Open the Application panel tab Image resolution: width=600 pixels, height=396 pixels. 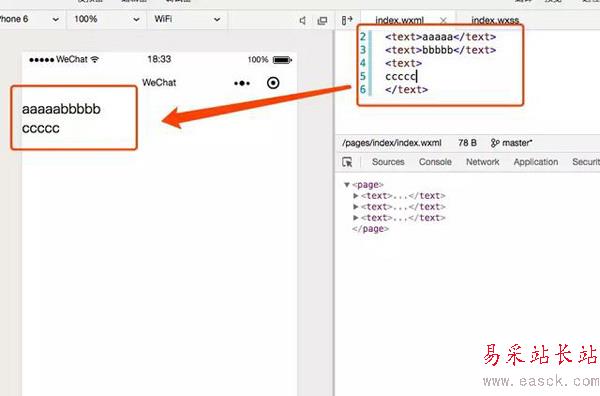(536, 162)
